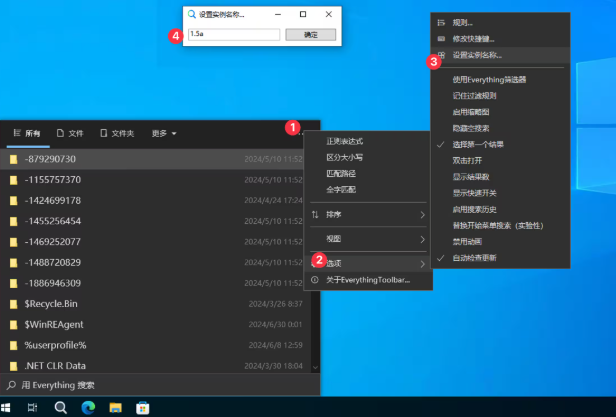616x417 pixels.
Task: Click the magnifier icon in the 设置实例名称 title bar
Action: 192,15
